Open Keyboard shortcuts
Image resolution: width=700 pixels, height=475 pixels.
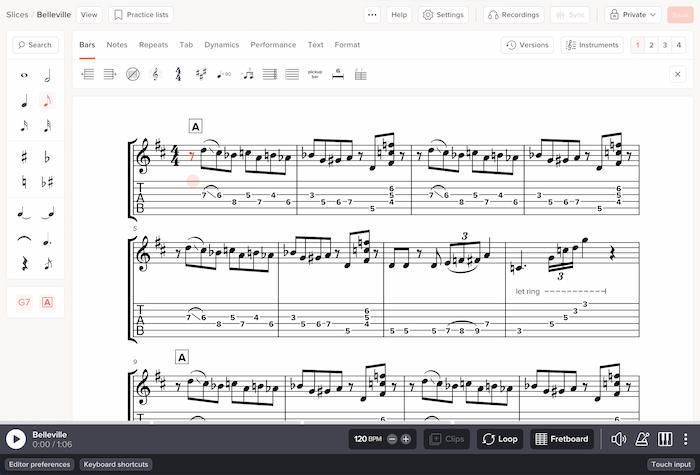115,464
